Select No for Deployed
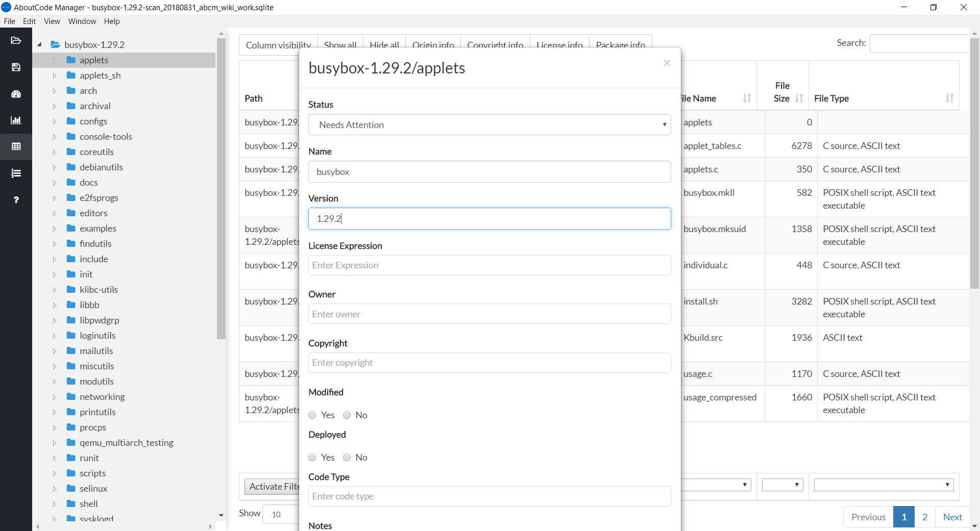 coord(347,458)
